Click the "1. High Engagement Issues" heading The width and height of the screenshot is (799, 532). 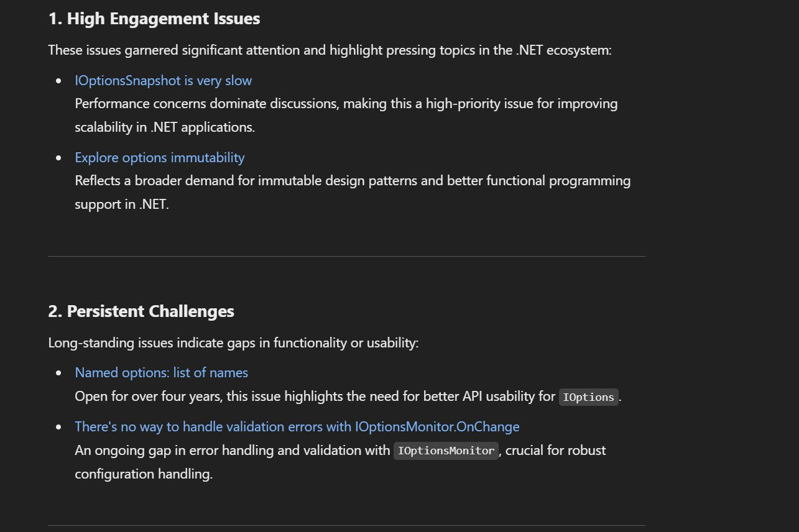154,19
